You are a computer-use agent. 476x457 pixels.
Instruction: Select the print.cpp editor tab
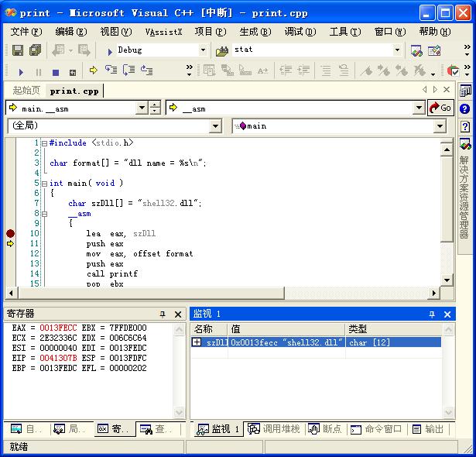[x=74, y=91]
